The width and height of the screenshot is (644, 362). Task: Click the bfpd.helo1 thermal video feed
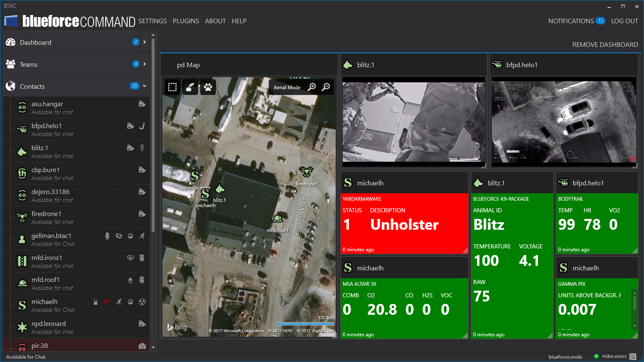(x=564, y=122)
